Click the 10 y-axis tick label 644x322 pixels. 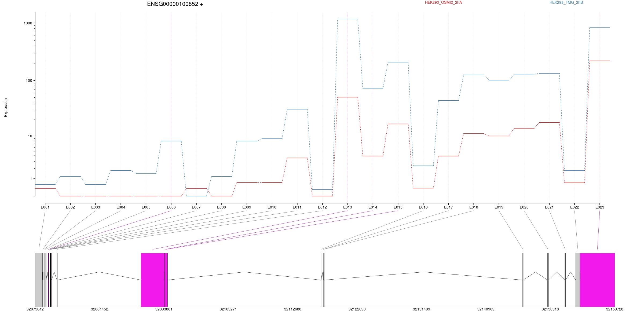(x=30, y=136)
